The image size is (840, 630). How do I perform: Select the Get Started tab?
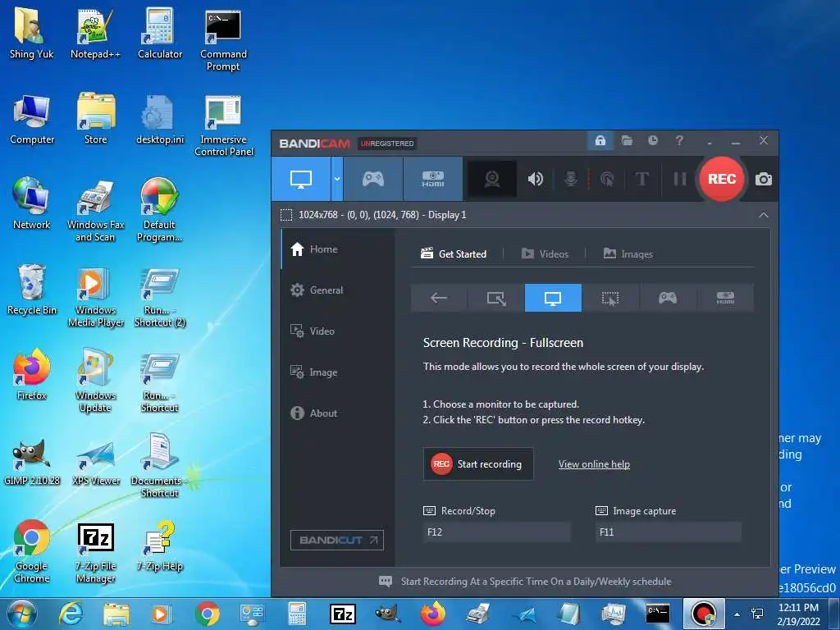[x=454, y=254]
